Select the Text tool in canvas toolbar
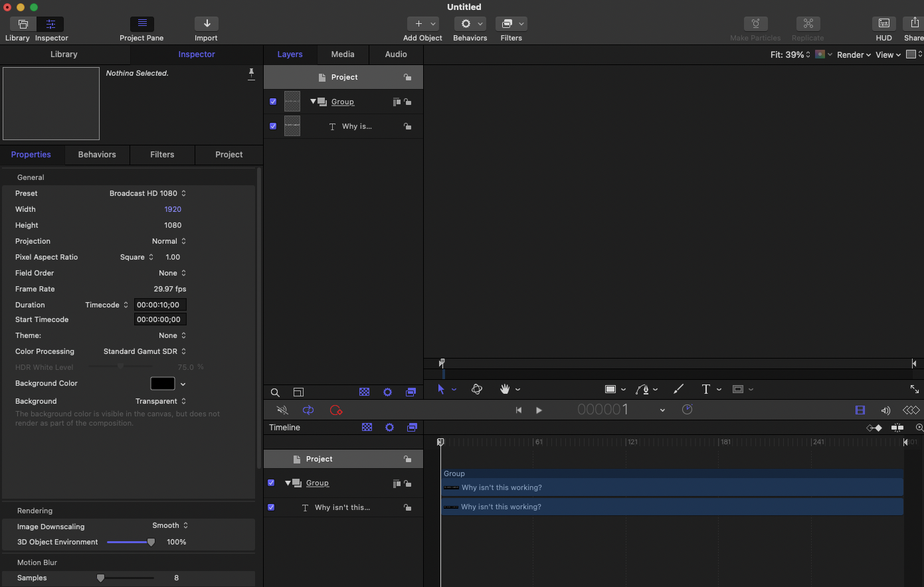Image resolution: width=924 pixels, height=587 pixels. tap(705, 390)
